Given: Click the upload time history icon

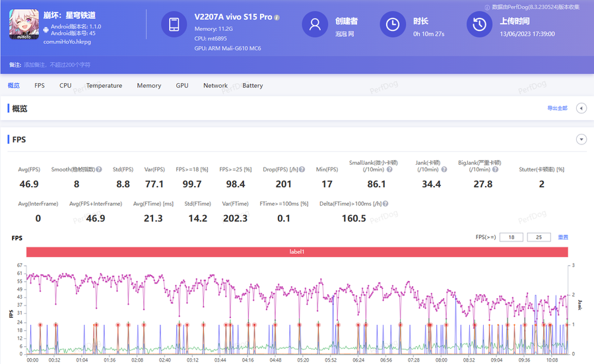Looking at the screenshot, I should [x=479, y=24].
